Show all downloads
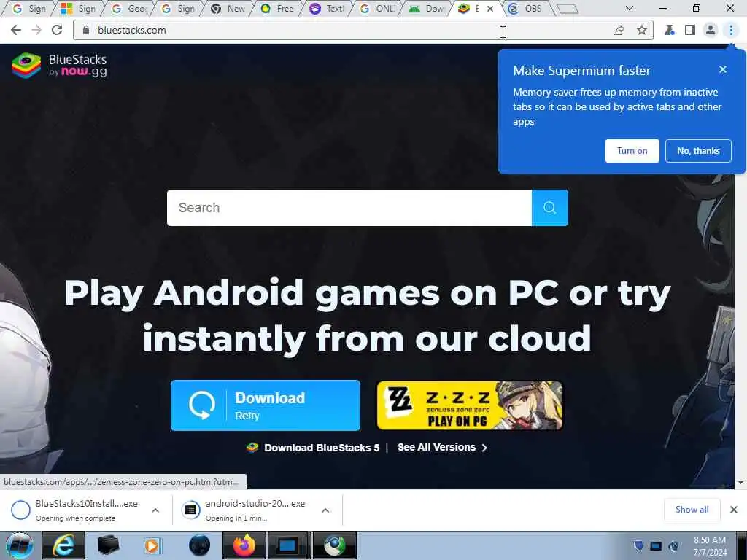The height and width of the screenshot is (560, 747). pos(692,510)
